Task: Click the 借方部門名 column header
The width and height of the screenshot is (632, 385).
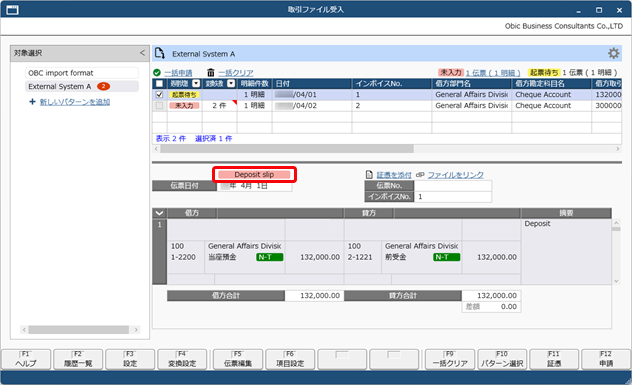Action: [472, 83]
